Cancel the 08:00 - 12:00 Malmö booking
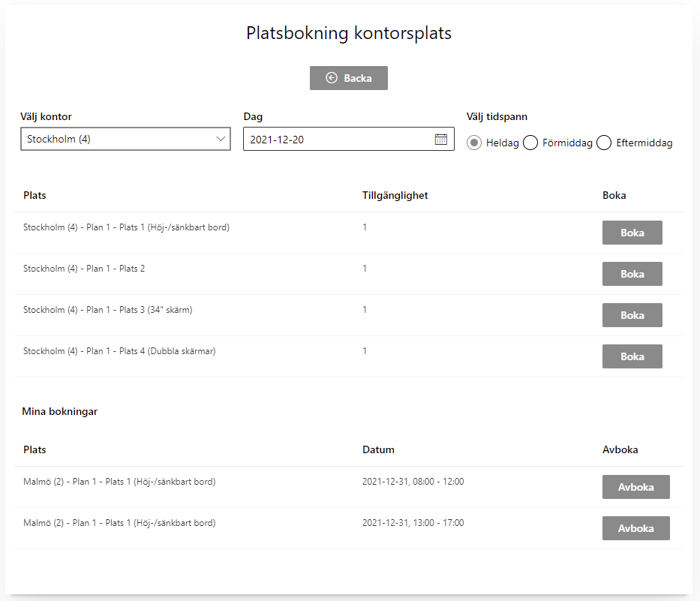 [635, 487]
